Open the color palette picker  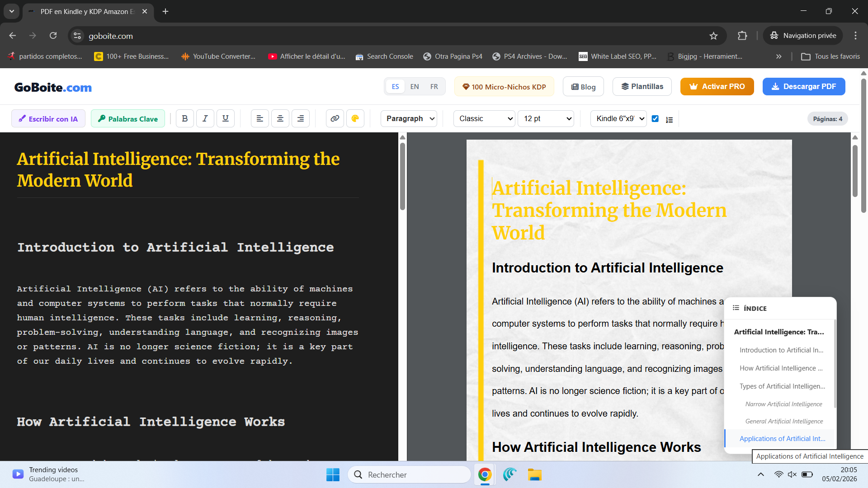[x=355, y=118]
